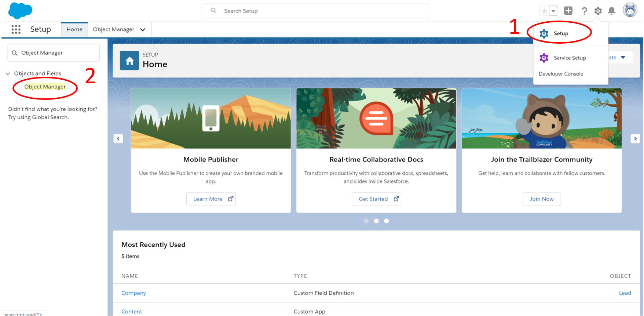Click the Quick Find box with Object Manager
Viewport: 644px width, 316px height.
tap(54, 53)
